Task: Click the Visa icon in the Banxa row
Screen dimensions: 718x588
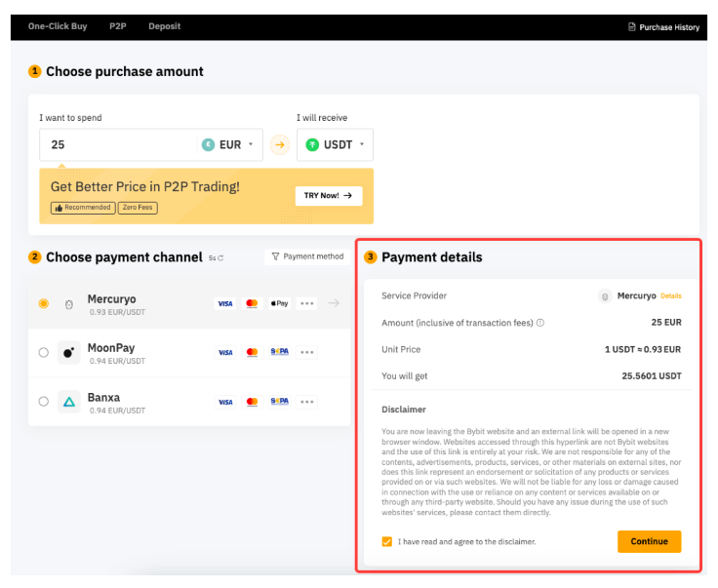Action: (225, 402)
